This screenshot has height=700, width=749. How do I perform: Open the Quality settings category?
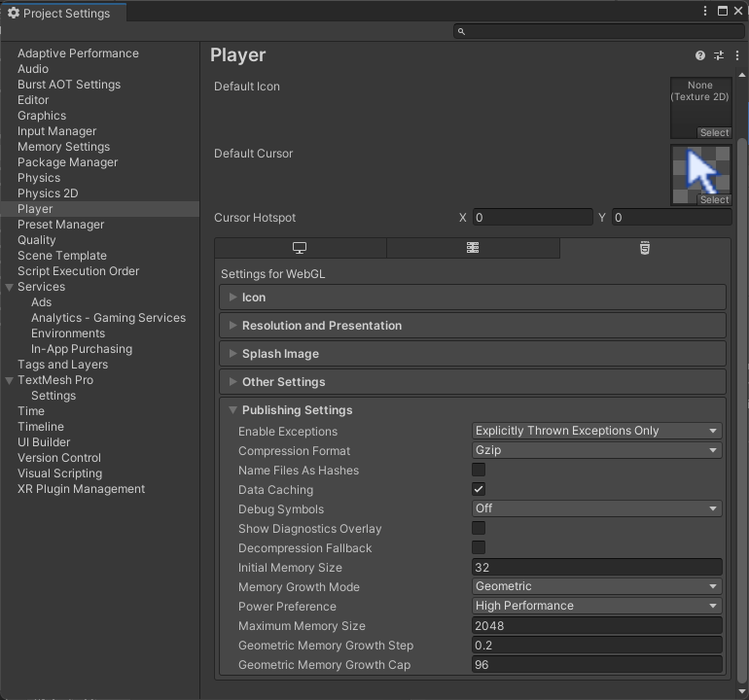click(37, 240)
